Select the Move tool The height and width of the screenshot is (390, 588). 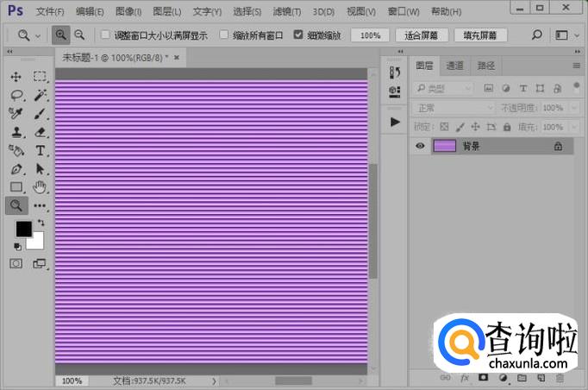click(16, 77)
